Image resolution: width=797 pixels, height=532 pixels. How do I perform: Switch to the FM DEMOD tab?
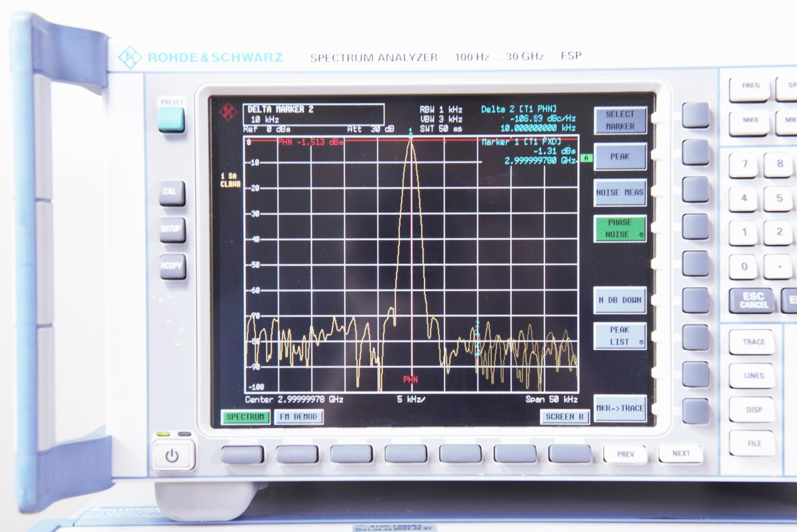tap(299, 418)
